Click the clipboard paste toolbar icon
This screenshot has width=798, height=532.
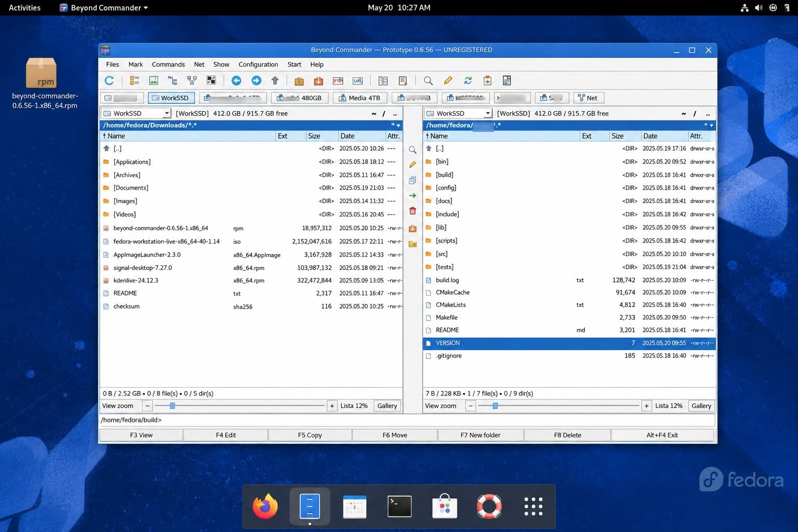pos(487,81)
